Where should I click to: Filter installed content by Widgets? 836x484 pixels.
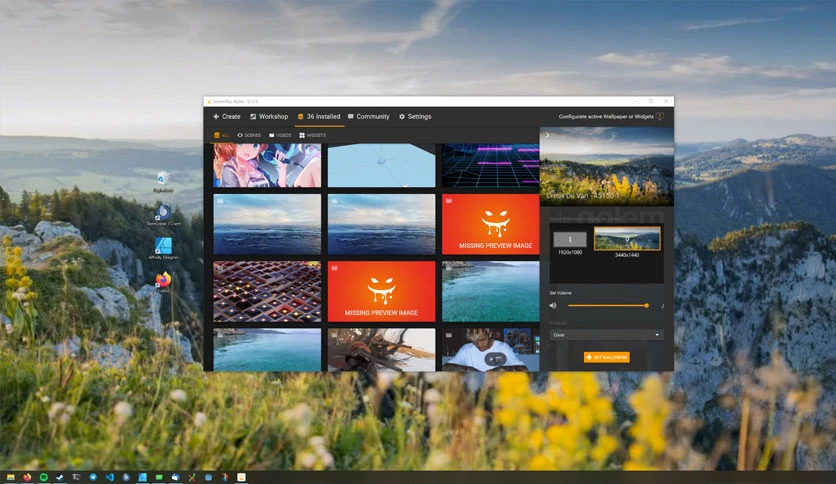coord(312,135)
